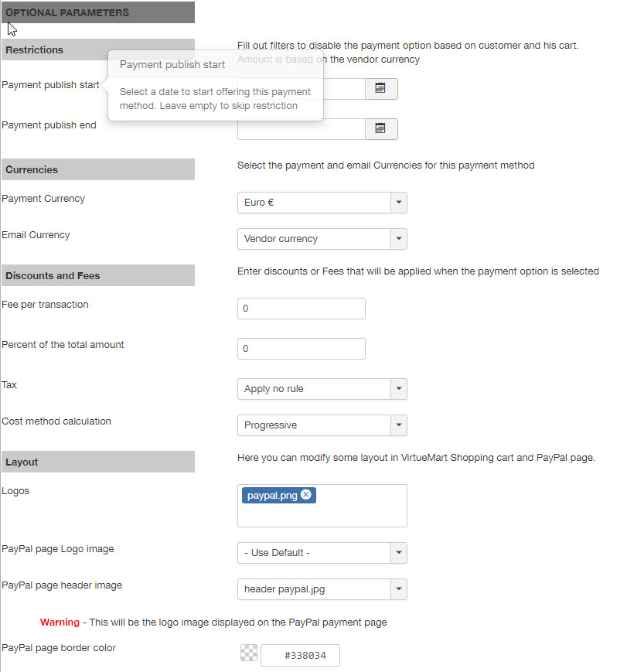This screenshot has height=672, width=627.
Task: Expand Cost method calculation dropdown
Action: (x=399, y=425)
